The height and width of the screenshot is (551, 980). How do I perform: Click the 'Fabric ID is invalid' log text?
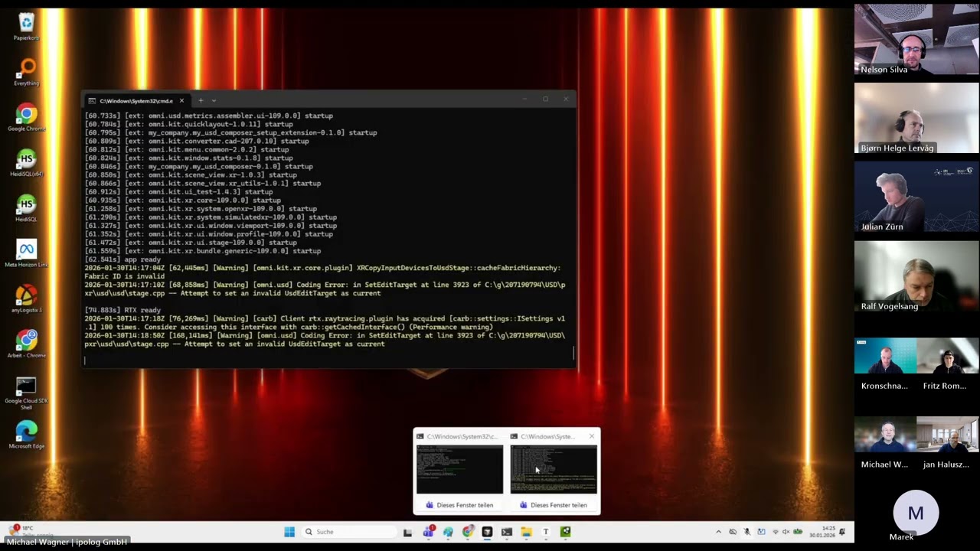click(x=124, y=276)
